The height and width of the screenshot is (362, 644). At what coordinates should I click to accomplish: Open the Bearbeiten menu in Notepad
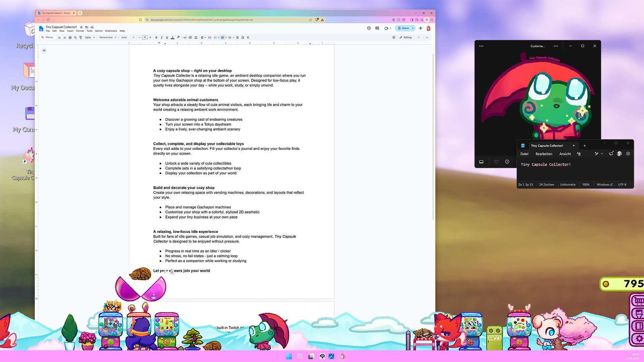point(544,154)
